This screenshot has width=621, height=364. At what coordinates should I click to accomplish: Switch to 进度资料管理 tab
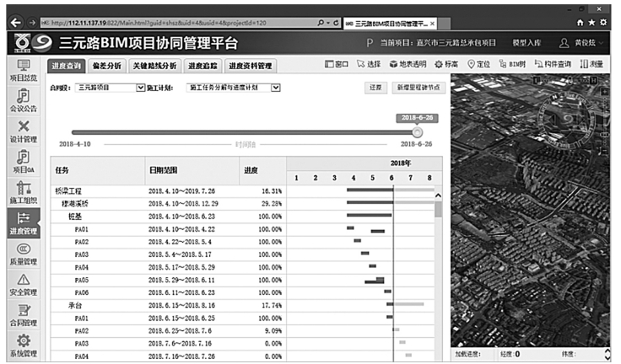point(251,66)
